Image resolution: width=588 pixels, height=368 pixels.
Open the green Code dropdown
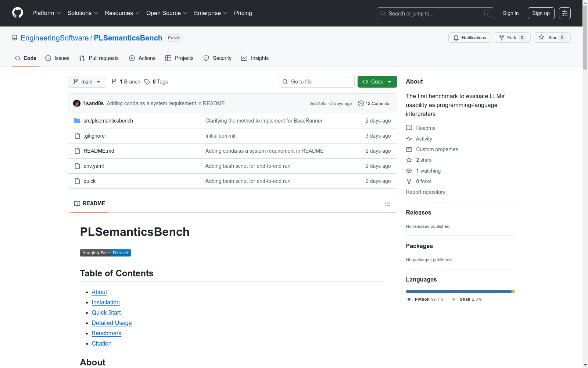tap(377, 82)
